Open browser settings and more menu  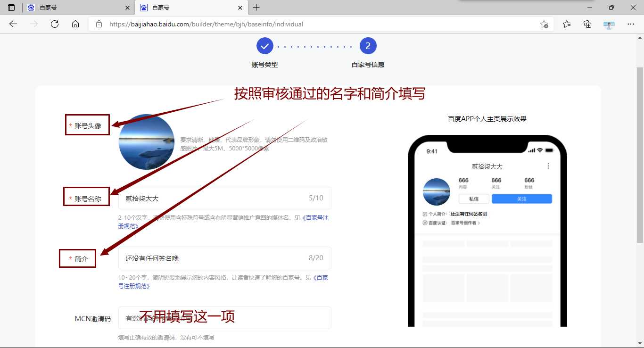point(631,24)
